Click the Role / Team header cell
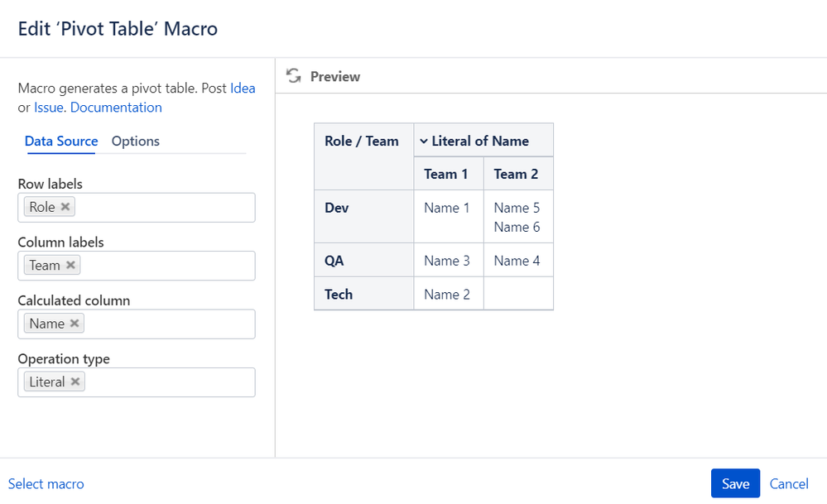Screen dimensions: 827x504 362,142
